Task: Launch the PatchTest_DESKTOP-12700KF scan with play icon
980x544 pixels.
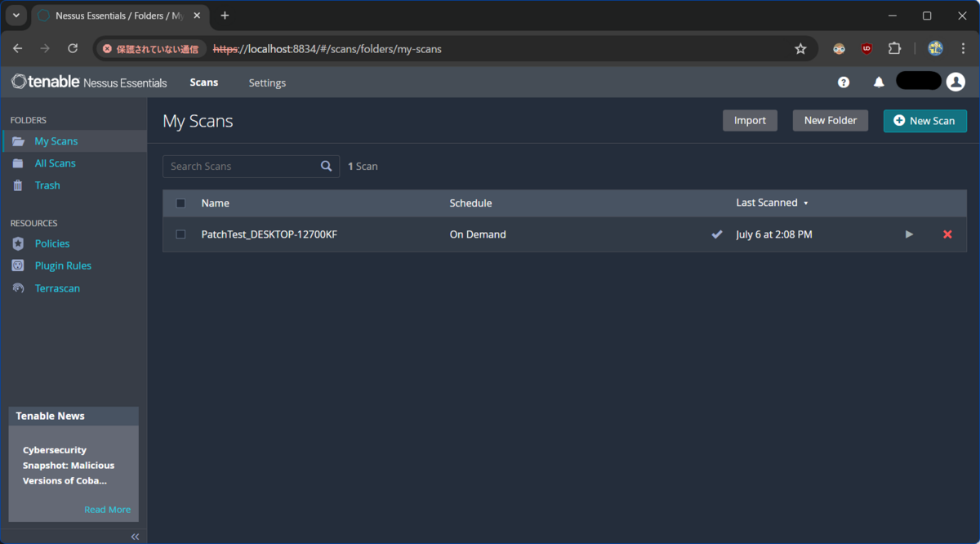Action: (909, 234)
